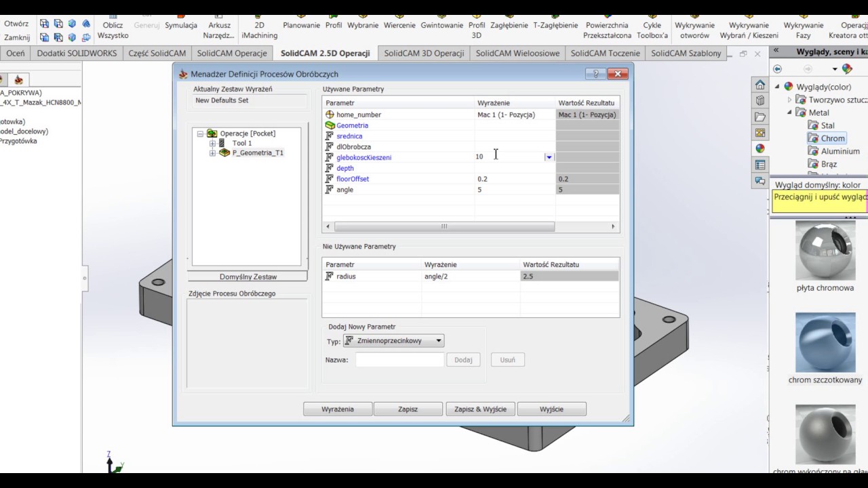Open dropdown arrow in glebokoscKieszeni expression cell
The height and width of the screenshot is (488, 868).
(549, 157)
